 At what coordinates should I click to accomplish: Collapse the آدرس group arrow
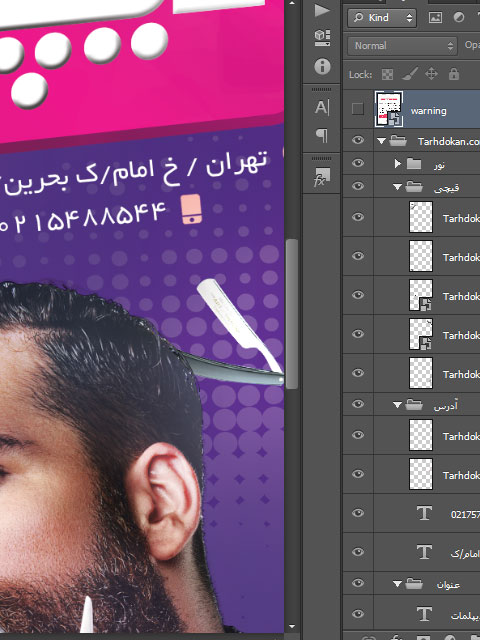[397, 404]
